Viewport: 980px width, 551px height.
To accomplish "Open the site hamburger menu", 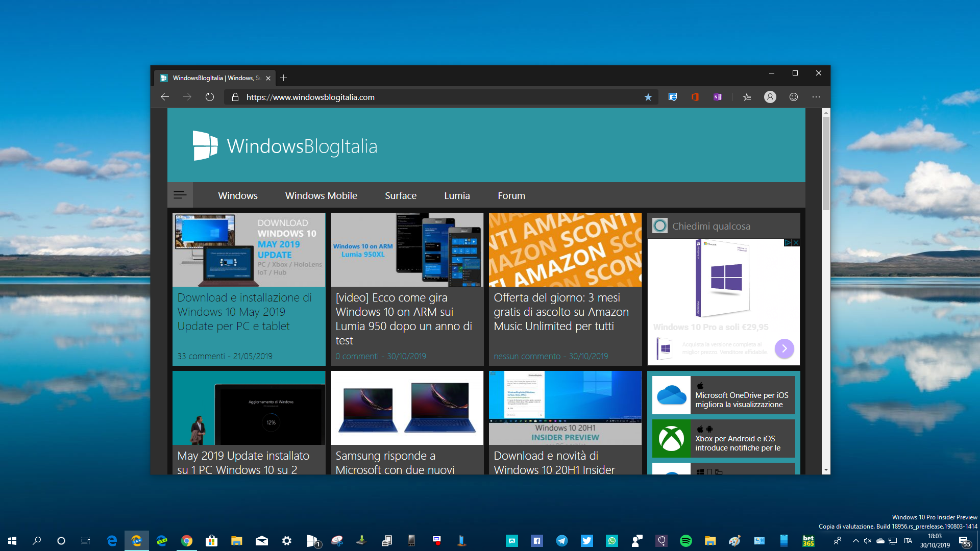I will tap(180, 195).
